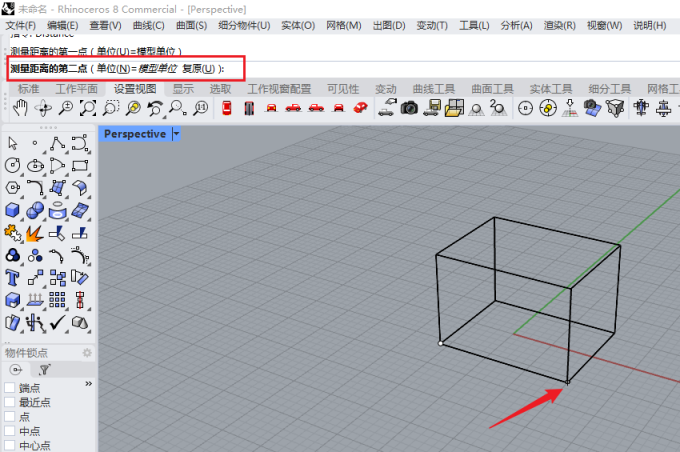Open the 渲染(R) menu
The height and width of the screenshot is (452, 680).
point(560,26)
